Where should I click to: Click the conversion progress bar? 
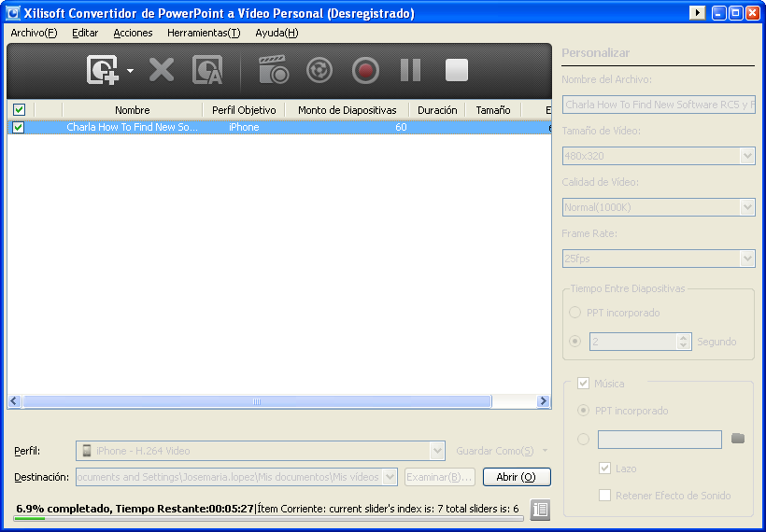[269, 518]
